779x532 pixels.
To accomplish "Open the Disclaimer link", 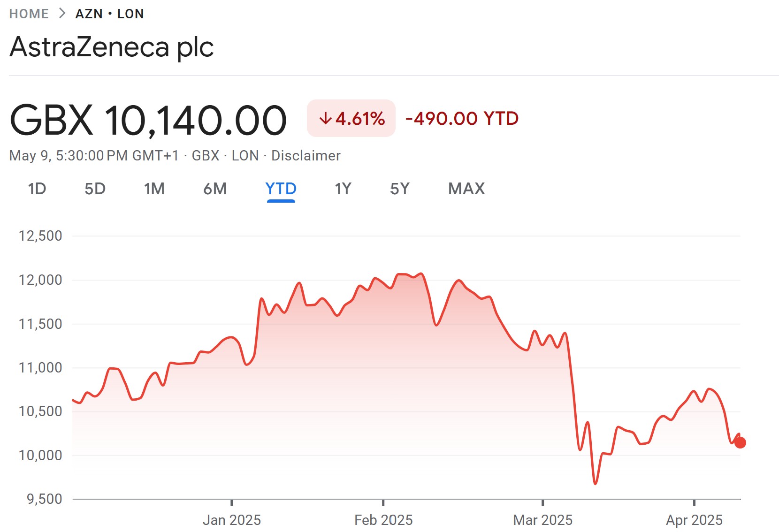I will tap(306, 155).
